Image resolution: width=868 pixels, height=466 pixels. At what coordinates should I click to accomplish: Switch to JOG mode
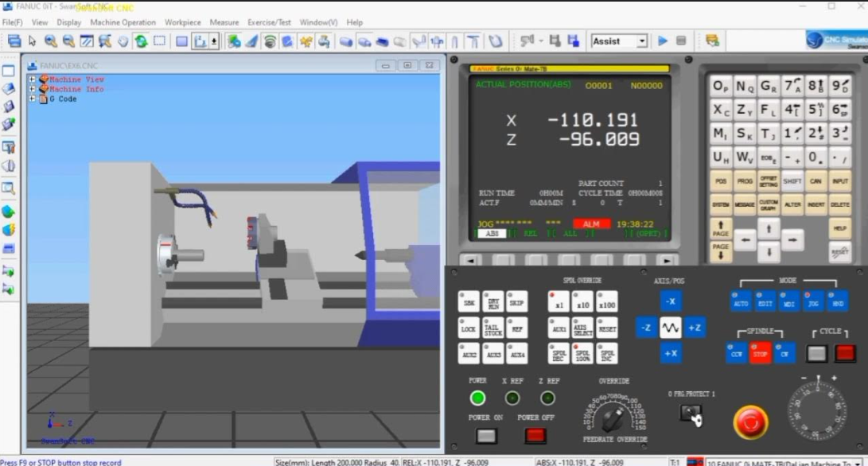coord(813,301)
